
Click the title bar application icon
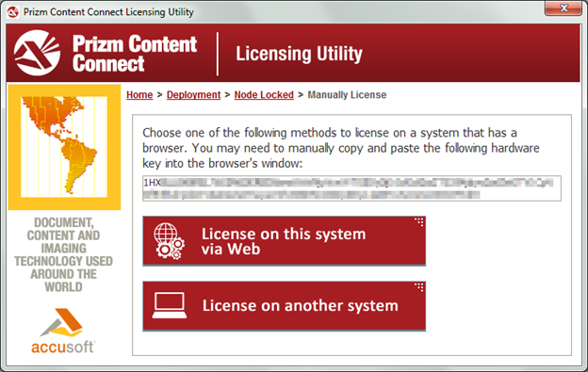pos(13,12)
